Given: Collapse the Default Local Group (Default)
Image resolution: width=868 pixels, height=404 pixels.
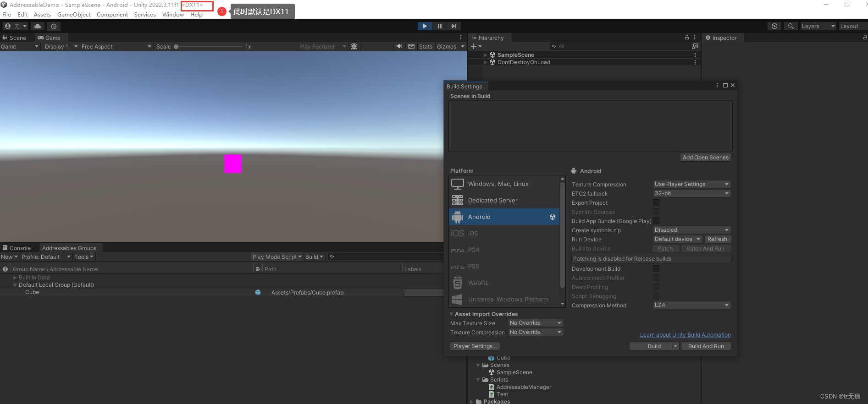Looking at the screenshot, I should [x=15, y=285].
